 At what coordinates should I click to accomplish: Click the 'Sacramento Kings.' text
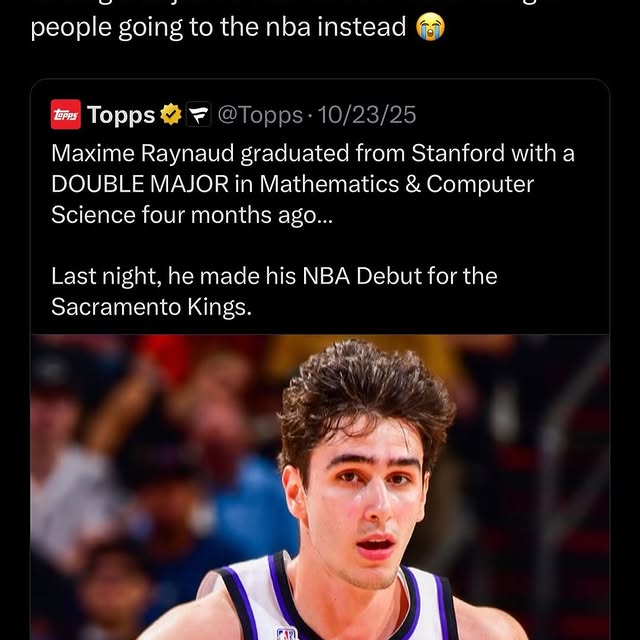[x=151, y=306]
